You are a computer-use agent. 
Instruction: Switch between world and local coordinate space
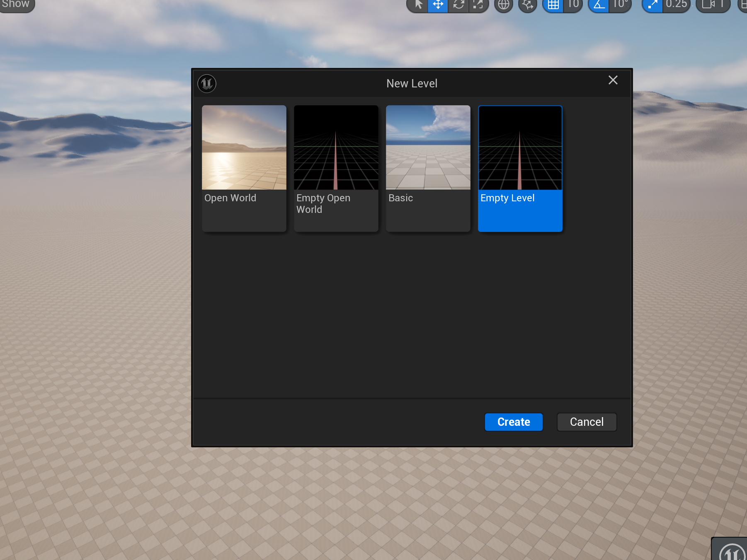[503, 5]
